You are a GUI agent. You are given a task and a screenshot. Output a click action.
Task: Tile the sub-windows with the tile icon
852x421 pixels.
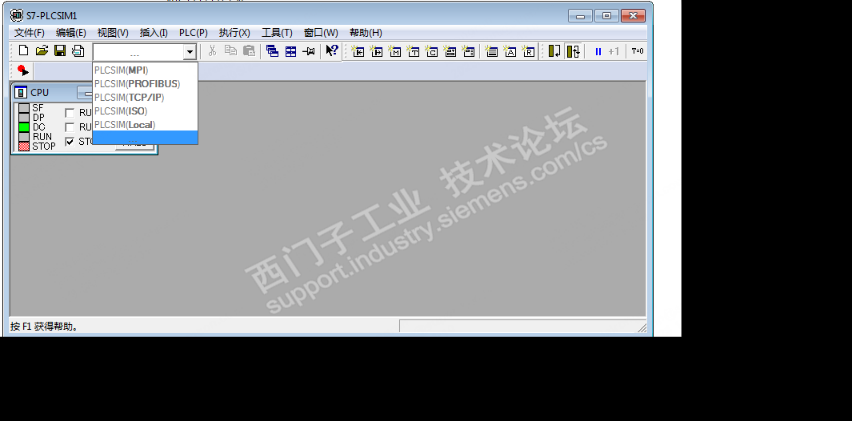291,51
